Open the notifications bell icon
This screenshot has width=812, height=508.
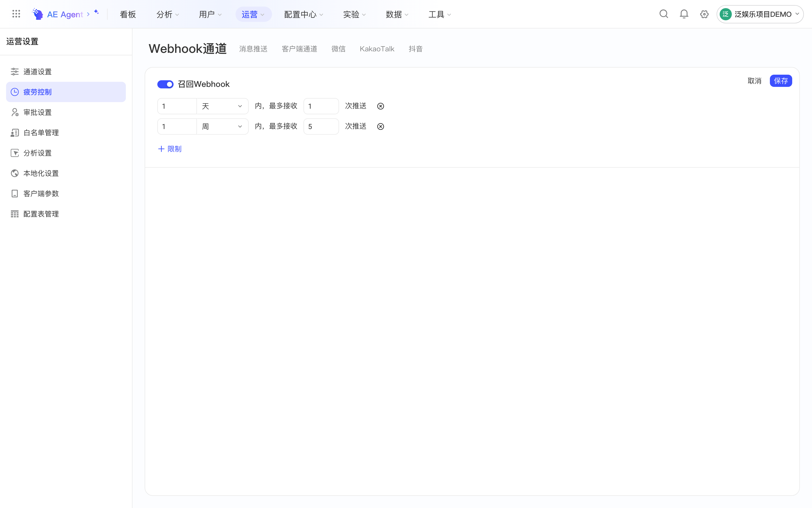click(x=684, y=14)
